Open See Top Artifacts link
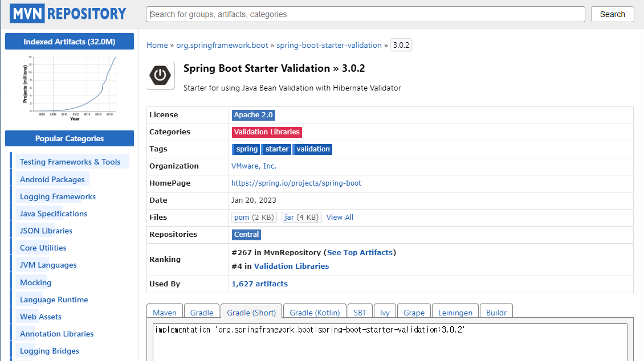Image resolution: width=644 pixels, height=361 pixels. pyautogui.click(x=360, y=253)
